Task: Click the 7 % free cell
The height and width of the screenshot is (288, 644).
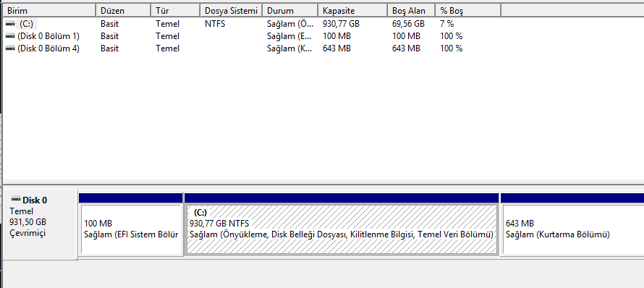Action: coord(447,24)
